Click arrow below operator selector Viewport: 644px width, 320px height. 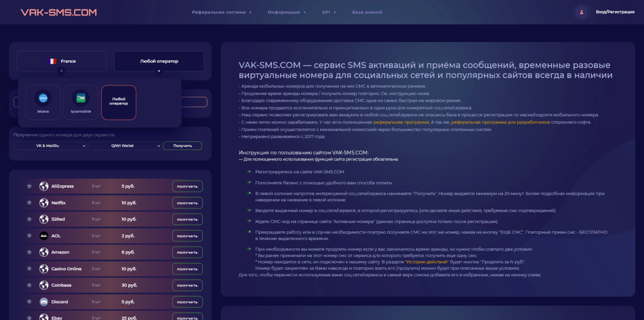coord(159,72)
